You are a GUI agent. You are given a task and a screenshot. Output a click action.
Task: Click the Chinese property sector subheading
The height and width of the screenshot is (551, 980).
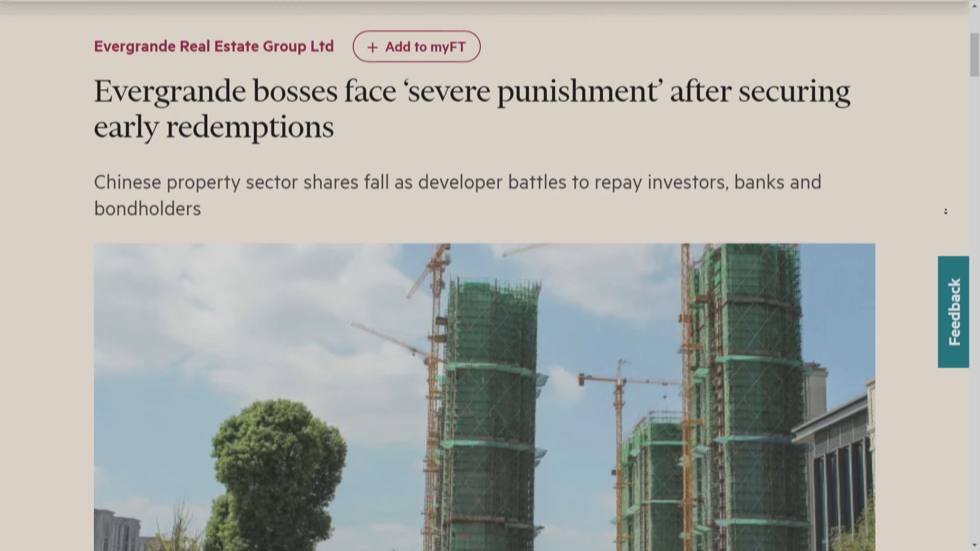pos(457,195)
